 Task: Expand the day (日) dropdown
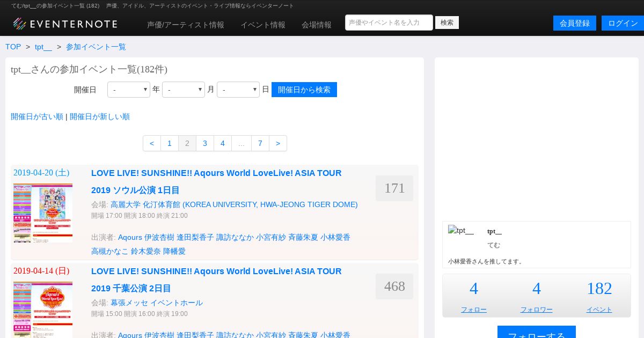(238, 90)
